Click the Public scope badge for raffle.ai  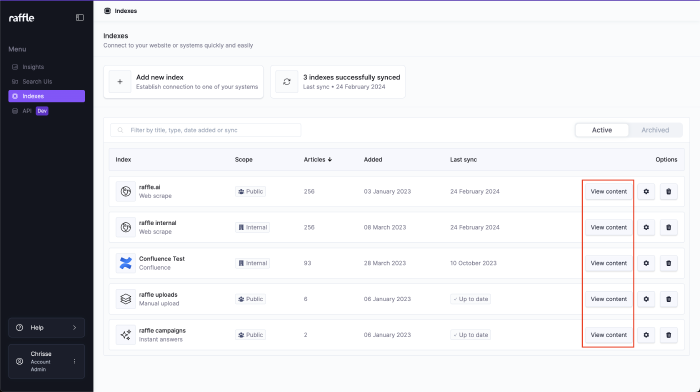pos(250,192)
